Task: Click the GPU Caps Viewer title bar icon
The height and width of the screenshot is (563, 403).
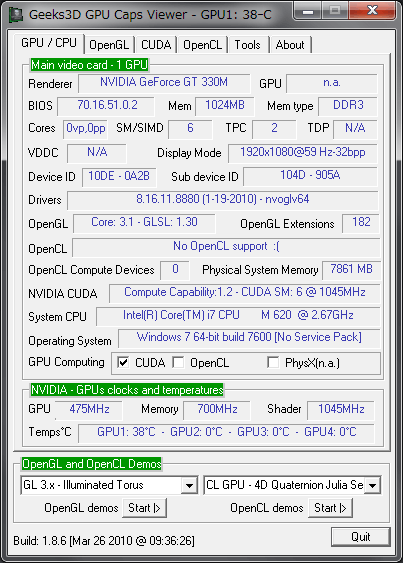Action: [16, 15]
